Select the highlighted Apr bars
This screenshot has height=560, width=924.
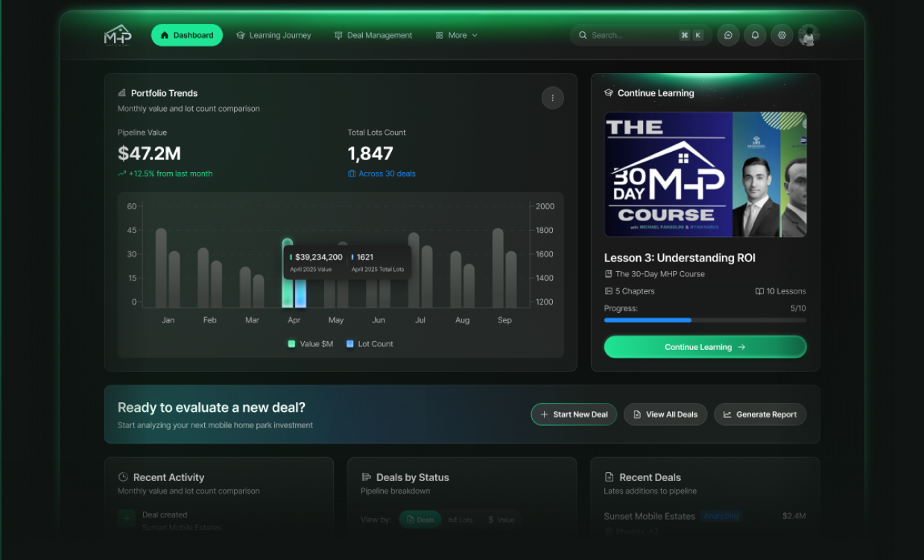click(294, 292)
